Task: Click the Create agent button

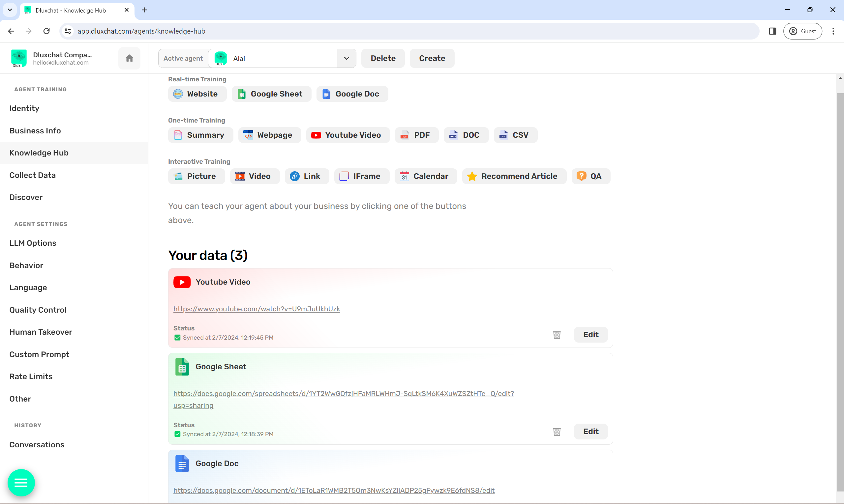Action: click(432, 58)
